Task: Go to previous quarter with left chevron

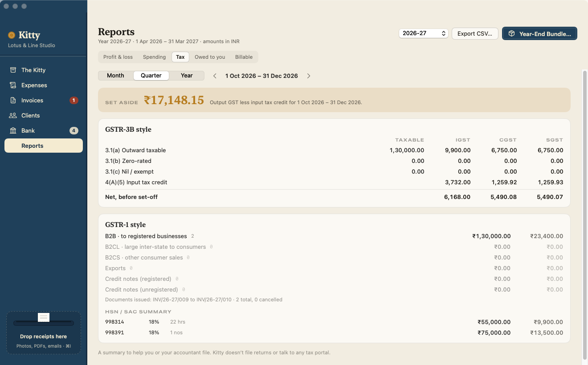Action: (215, 76)
